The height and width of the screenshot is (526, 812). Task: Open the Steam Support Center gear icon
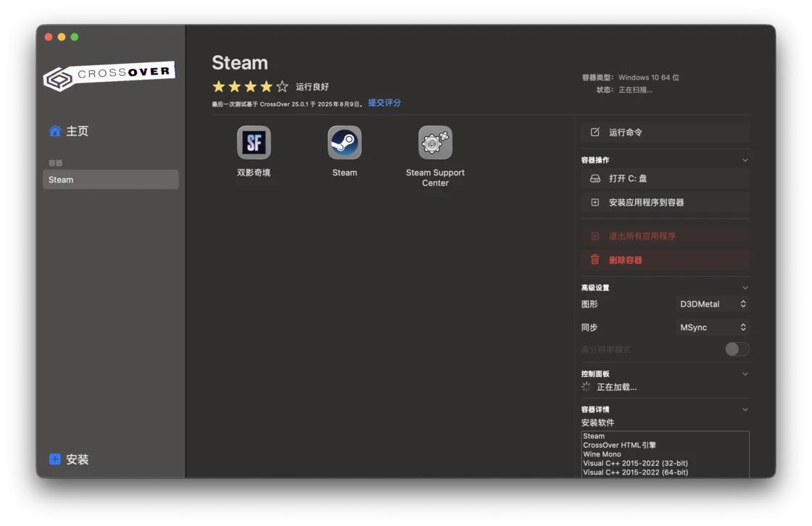coord(436,143)
